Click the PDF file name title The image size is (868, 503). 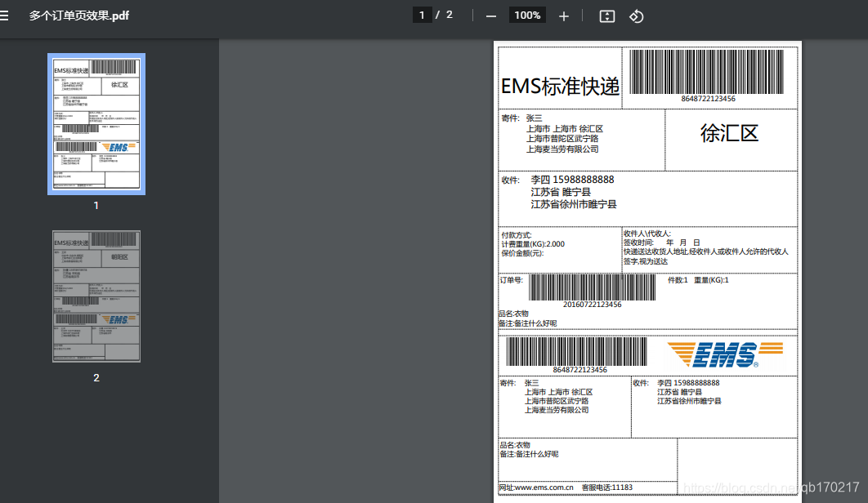[78, 16]
